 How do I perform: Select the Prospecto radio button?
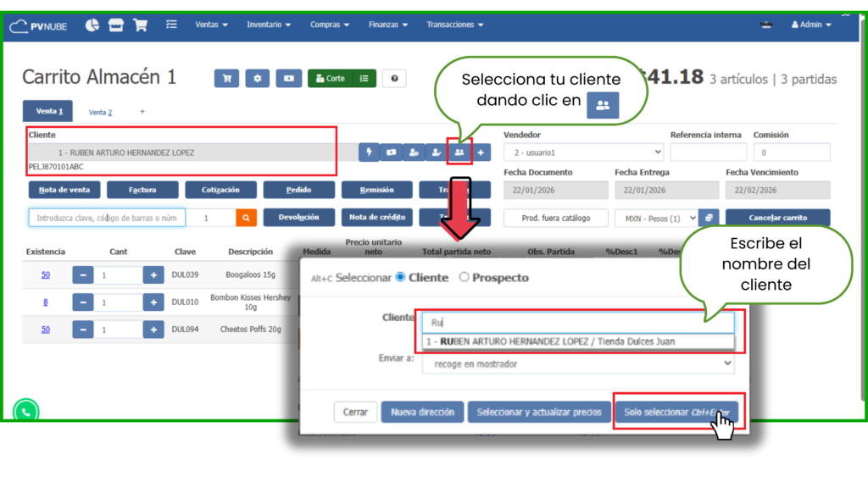click(464, 278)
